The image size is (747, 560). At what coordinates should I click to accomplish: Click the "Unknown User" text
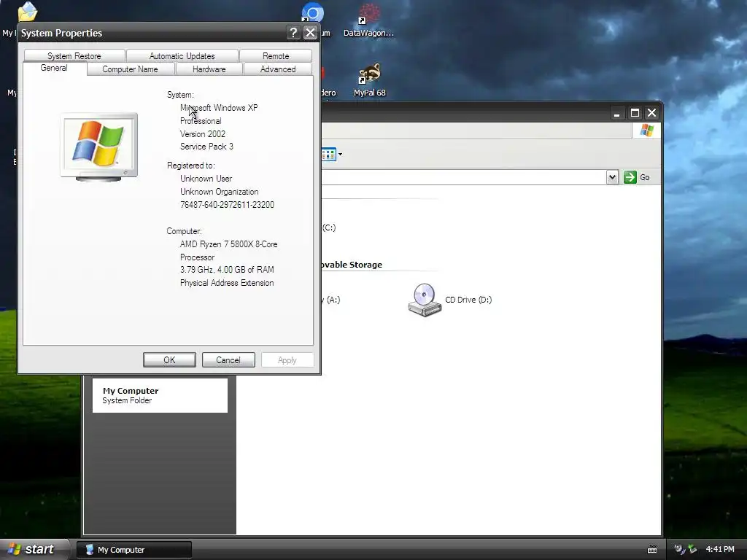point(206,179)
